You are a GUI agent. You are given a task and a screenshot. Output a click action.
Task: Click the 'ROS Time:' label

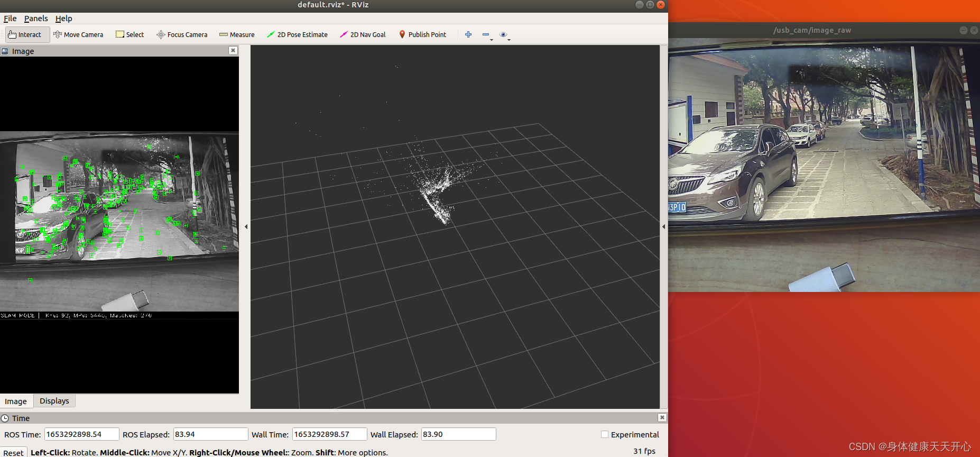(x=22, y=435)
